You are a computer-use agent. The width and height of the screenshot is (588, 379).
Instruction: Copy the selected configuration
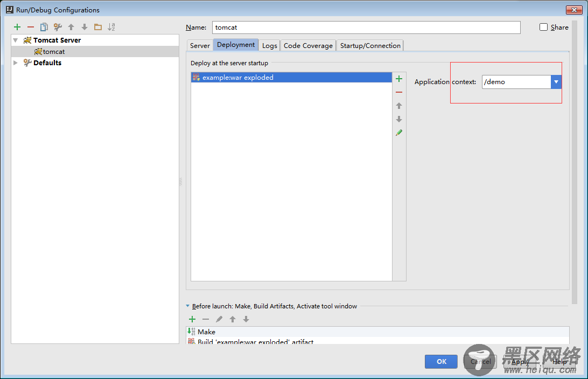tap(44, 27)
